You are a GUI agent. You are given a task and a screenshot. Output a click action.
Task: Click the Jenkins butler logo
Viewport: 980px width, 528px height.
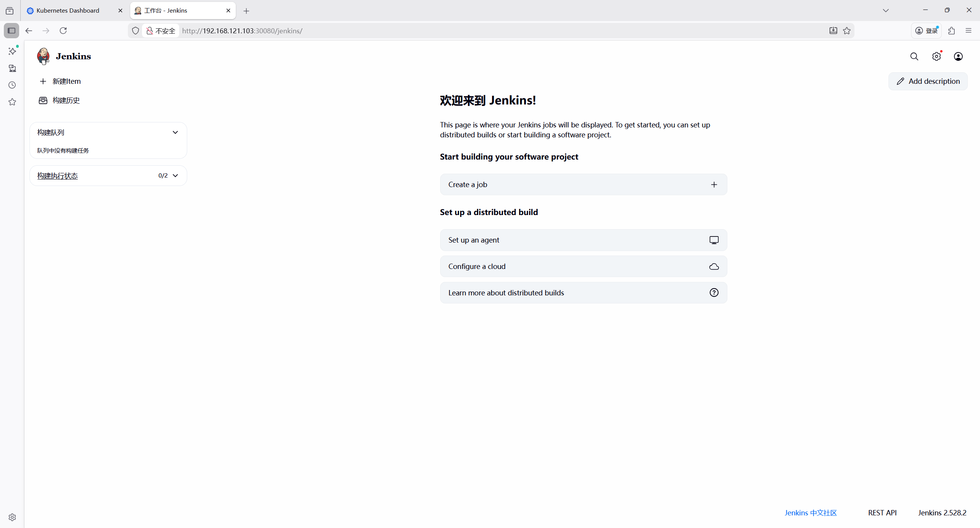[x=43, y=56]
